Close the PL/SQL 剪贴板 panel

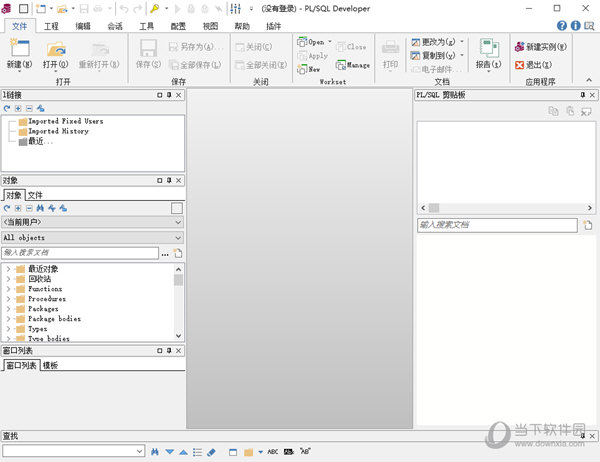coord(592,95)
